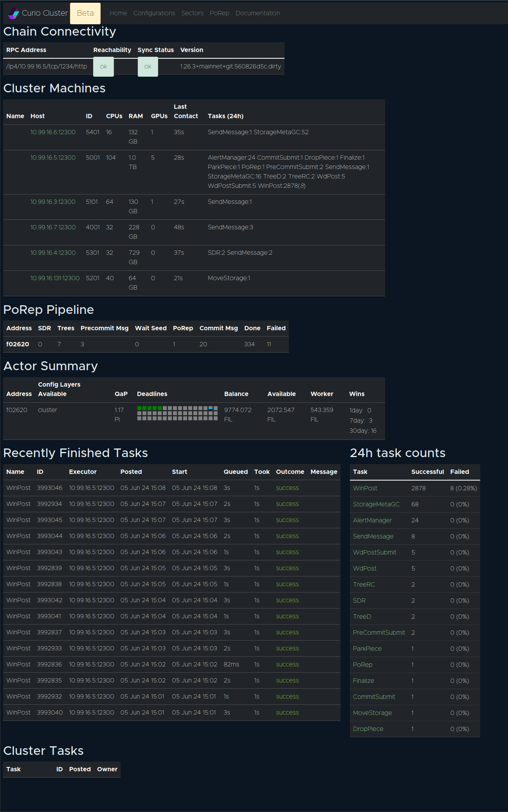This screenshot has height=812, width=508.
Task: Open machine host 10.99.16.5:12300 in Cluster Machines
Action: [53, 158]
